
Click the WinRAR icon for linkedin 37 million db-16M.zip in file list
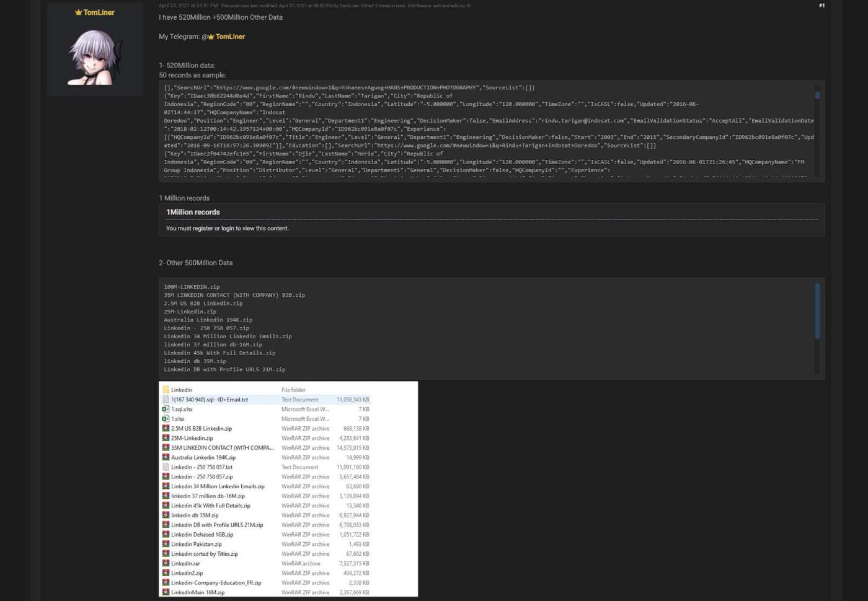[166, 496]
